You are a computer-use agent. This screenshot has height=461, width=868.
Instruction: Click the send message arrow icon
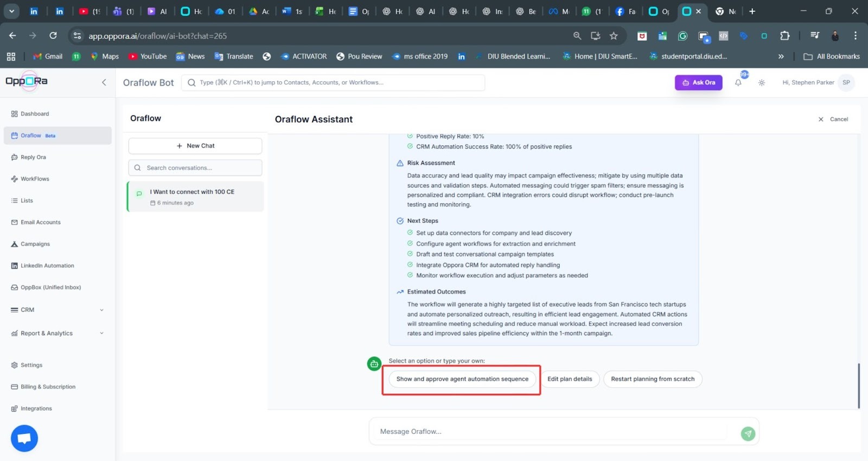pos(748,433)
